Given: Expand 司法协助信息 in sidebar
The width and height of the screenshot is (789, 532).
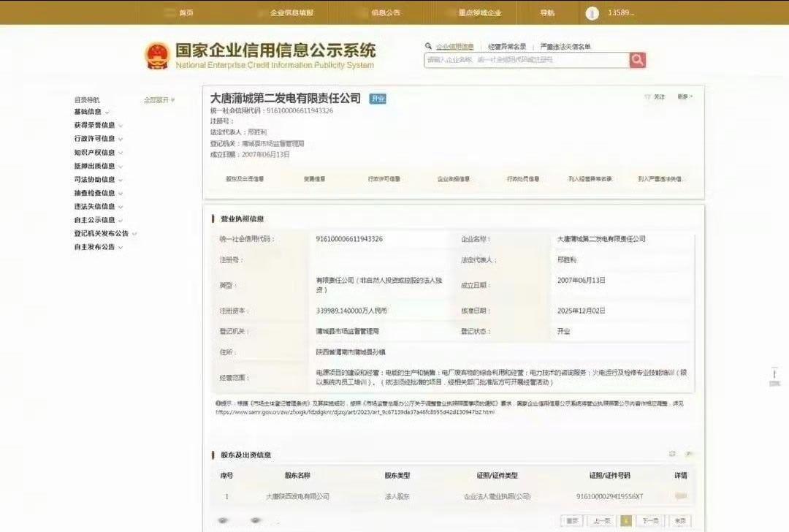Looking at the screenshot, I should (98, 179).
